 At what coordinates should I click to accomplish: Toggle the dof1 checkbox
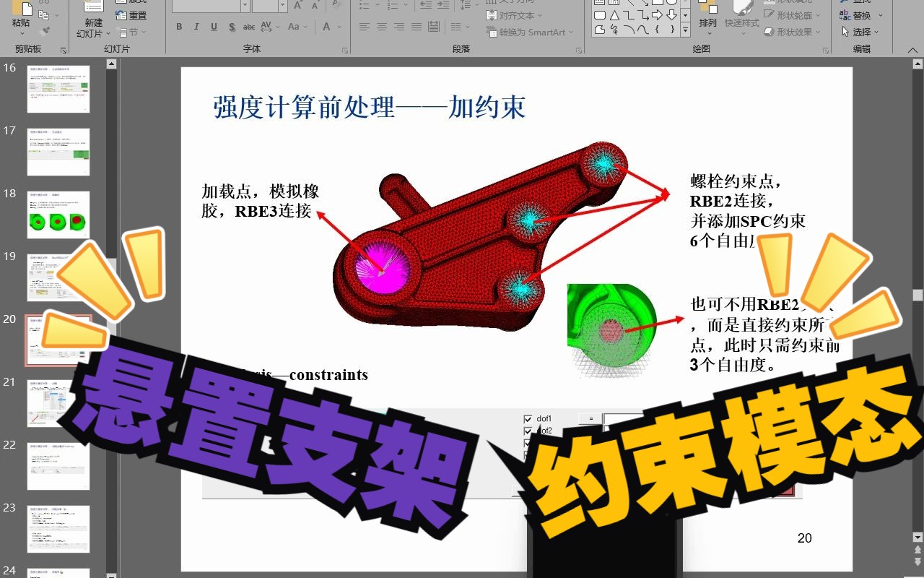(x=528, y=419)
